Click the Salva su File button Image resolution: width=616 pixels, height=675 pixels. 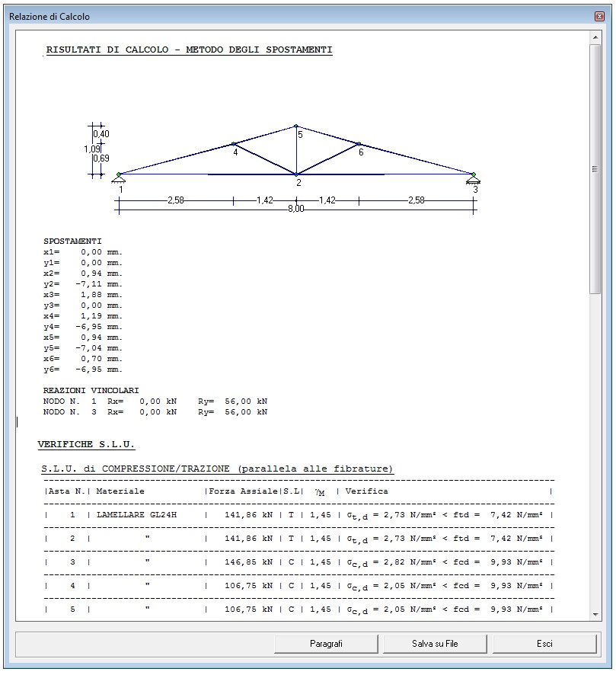435,644
